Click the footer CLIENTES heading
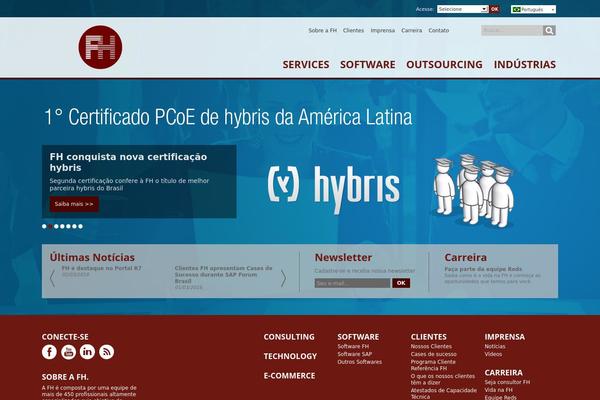Screen dimensions: 600x400 [x=429, y=337]
